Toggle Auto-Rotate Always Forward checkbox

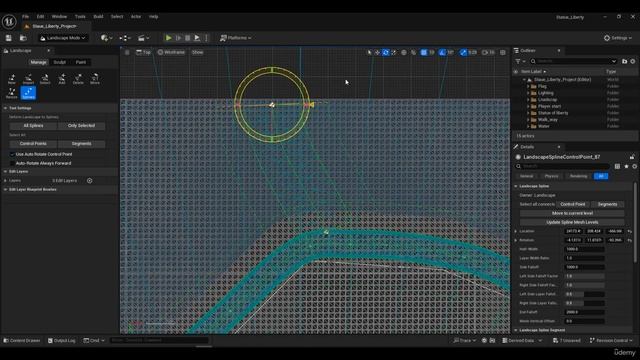[12, 163]
